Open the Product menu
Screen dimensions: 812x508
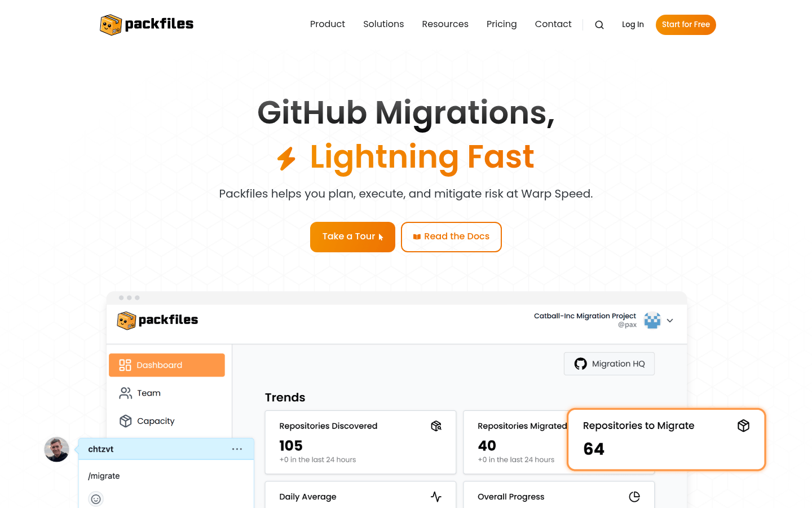[x=328, y=24]
